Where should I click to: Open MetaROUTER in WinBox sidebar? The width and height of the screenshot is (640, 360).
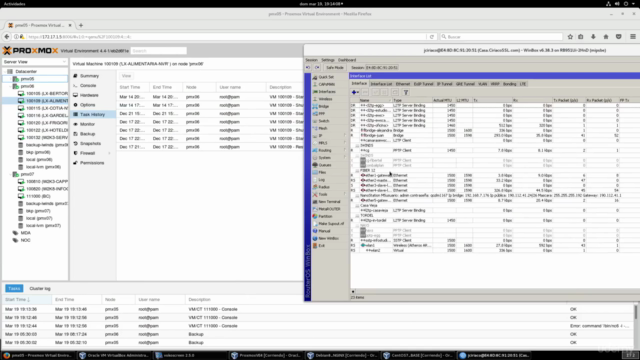click(x=329, y=209)
